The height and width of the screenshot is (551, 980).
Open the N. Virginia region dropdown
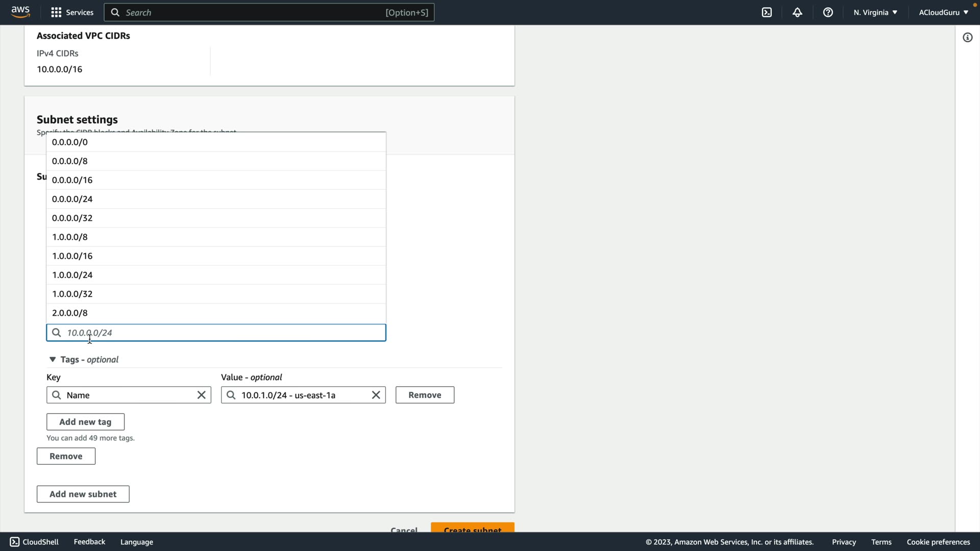pos(875,12)
